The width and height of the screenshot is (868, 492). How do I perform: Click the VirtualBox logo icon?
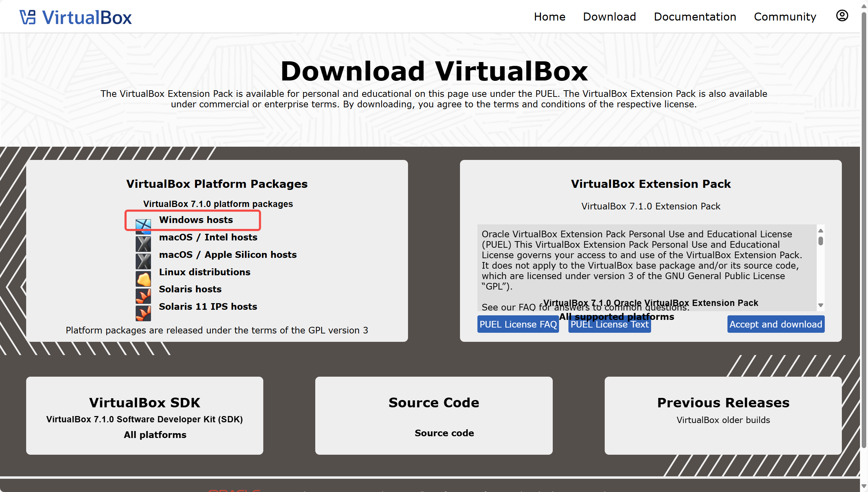[x=28, y=17]
